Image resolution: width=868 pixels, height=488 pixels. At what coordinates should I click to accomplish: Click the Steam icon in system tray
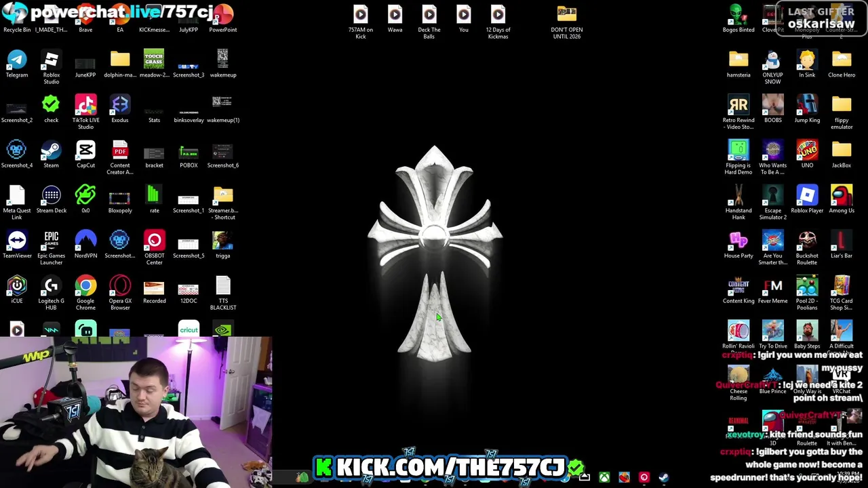pyautogui.click(x=663, y=477)
